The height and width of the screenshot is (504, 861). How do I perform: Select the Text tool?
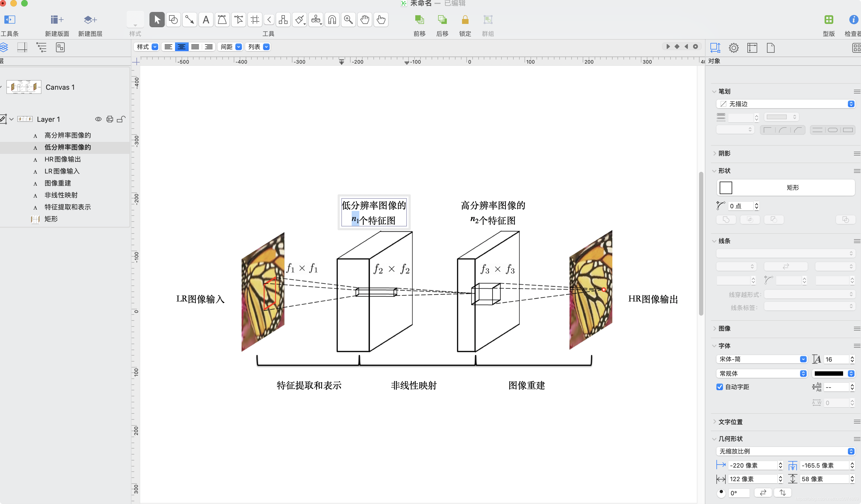point(206,20)
